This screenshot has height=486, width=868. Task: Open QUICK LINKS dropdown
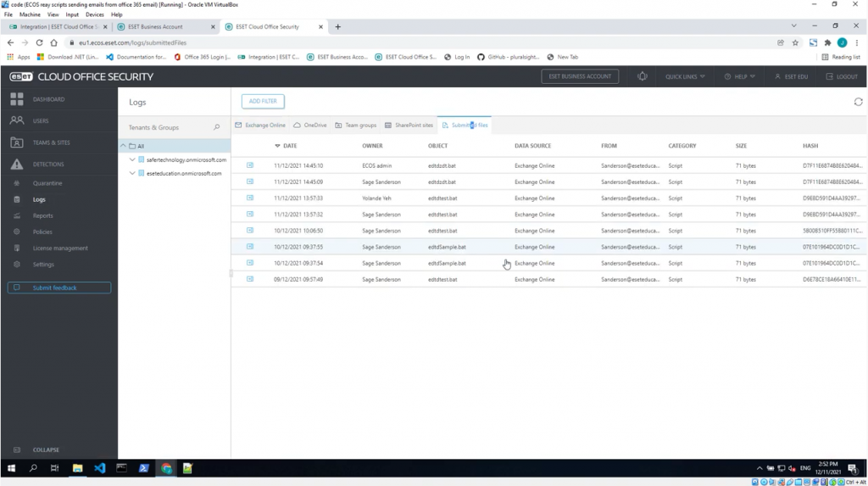[x=685, y=76]
